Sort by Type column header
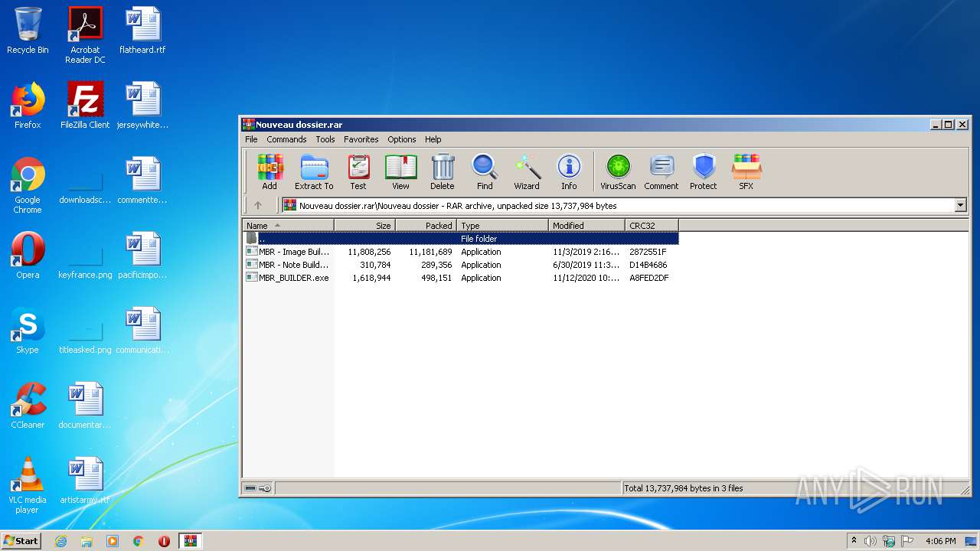The width and height of the screenshot is (980, 551). point(503,225)
